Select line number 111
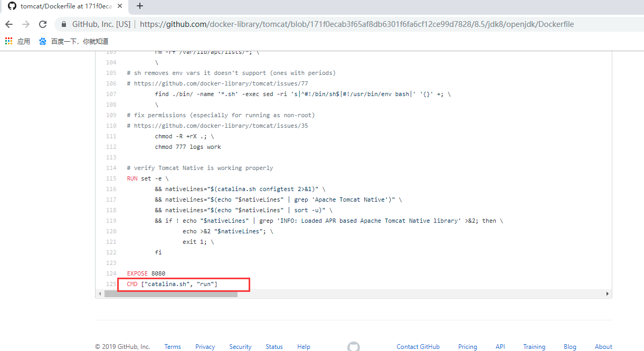 pos(111,136)
